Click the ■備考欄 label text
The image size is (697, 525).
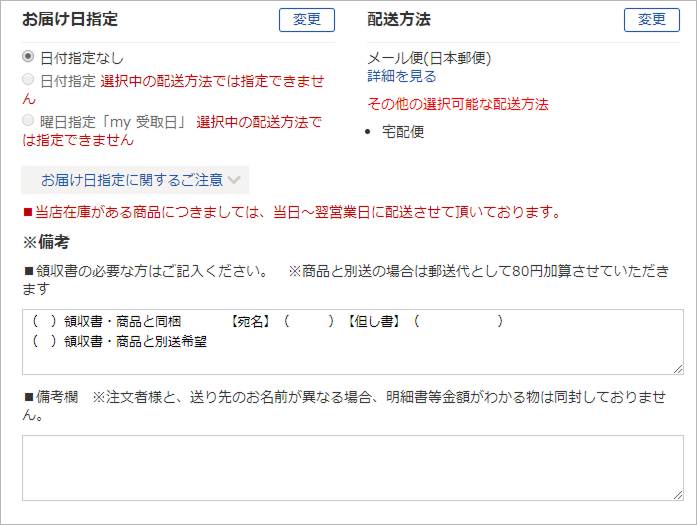click(51, 397)
